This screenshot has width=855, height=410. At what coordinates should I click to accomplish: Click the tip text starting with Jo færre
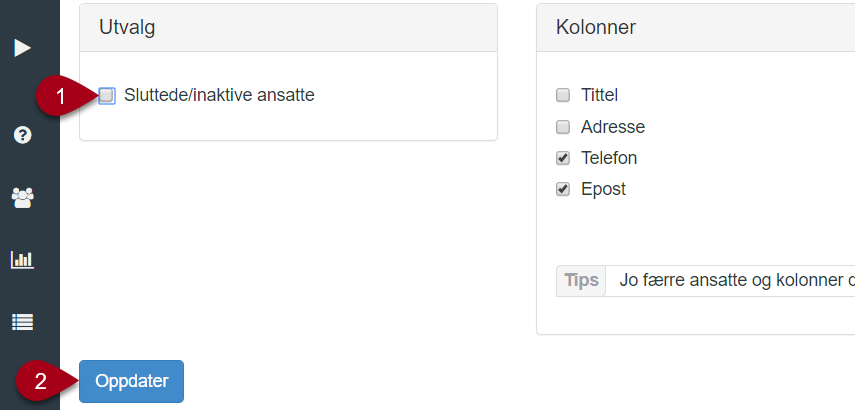737,281
